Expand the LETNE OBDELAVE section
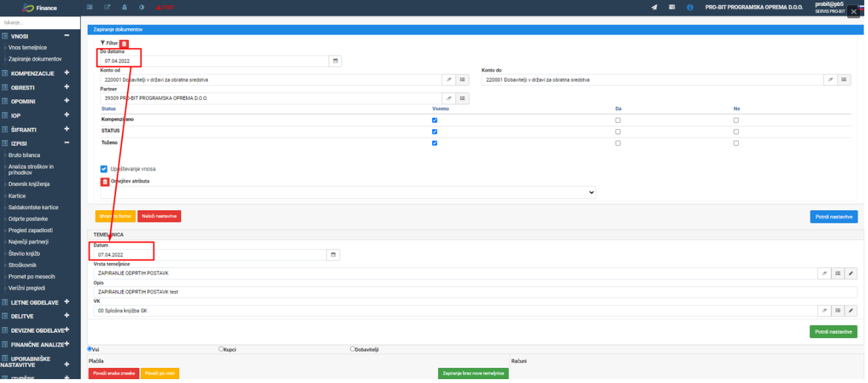Screen dimensions: 868x383 (66, 301)
